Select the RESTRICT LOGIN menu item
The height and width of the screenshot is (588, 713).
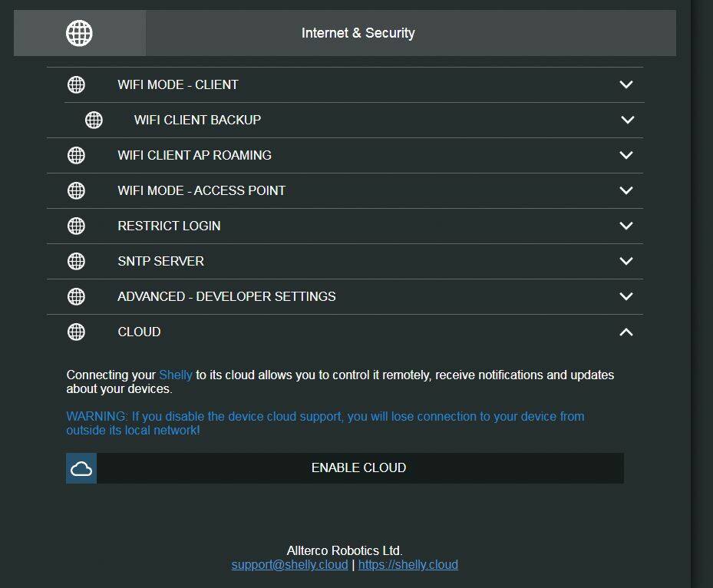click(345, 226)
